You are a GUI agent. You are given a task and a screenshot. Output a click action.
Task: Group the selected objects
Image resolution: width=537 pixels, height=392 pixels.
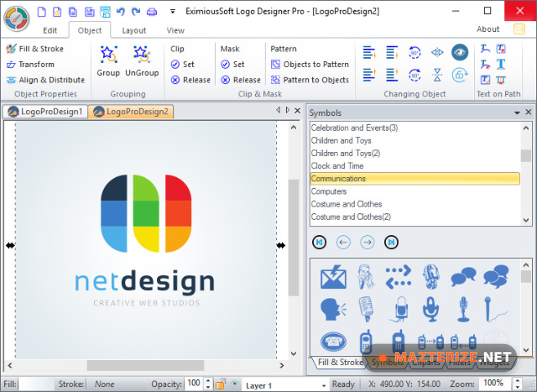108,61
